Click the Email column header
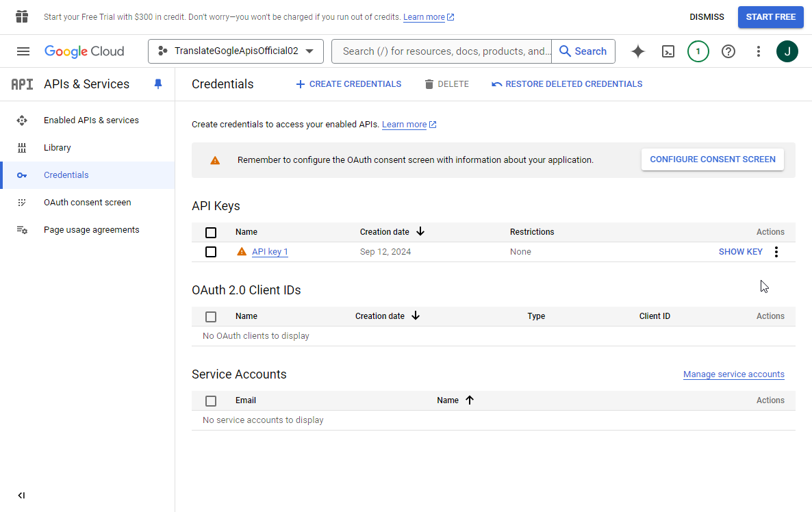812x512 pixels. tap(246, 400)
